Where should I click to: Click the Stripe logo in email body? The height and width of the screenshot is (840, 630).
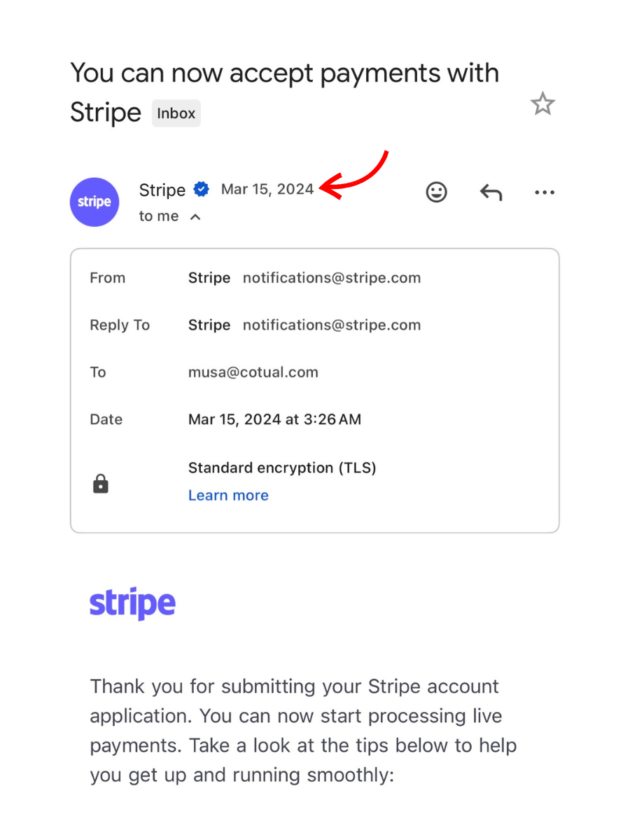132,603
